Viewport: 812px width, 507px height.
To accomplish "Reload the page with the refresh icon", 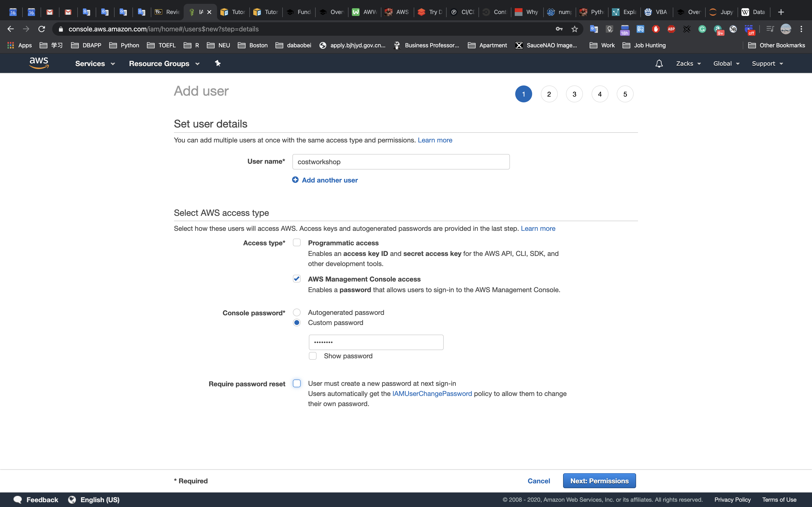I will [x=42, y=29].
